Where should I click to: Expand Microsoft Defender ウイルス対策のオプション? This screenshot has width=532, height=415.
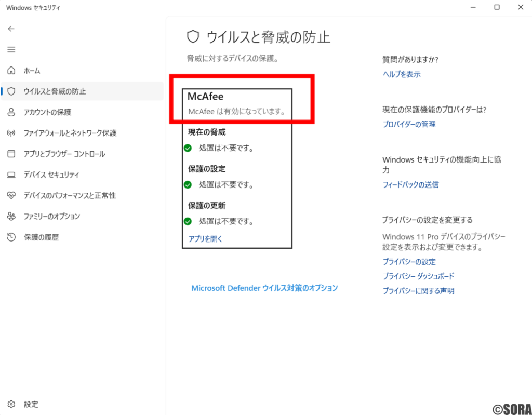pyautogui.click(x=264, y=288)
